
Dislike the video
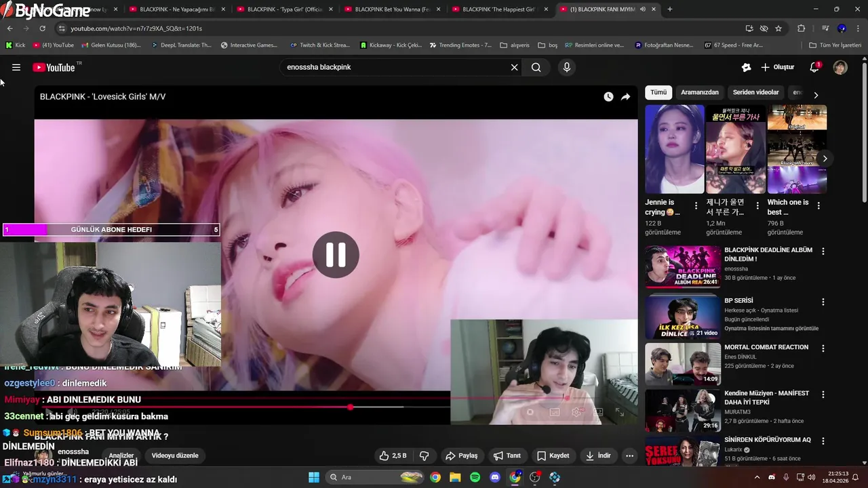click(425, 455)
